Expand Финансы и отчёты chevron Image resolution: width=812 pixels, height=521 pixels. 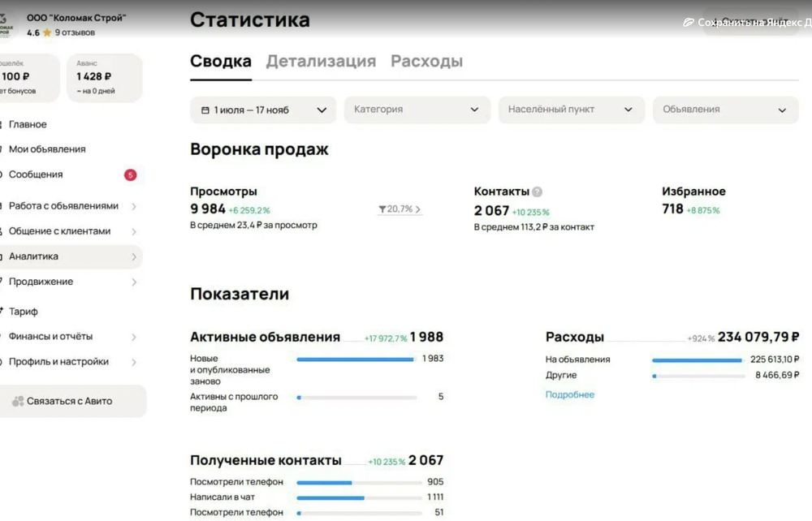(x=134, y=337)
